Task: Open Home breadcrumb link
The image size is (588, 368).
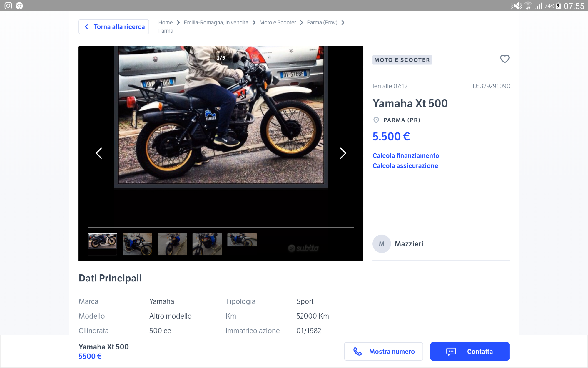Action: click(165, 23)
